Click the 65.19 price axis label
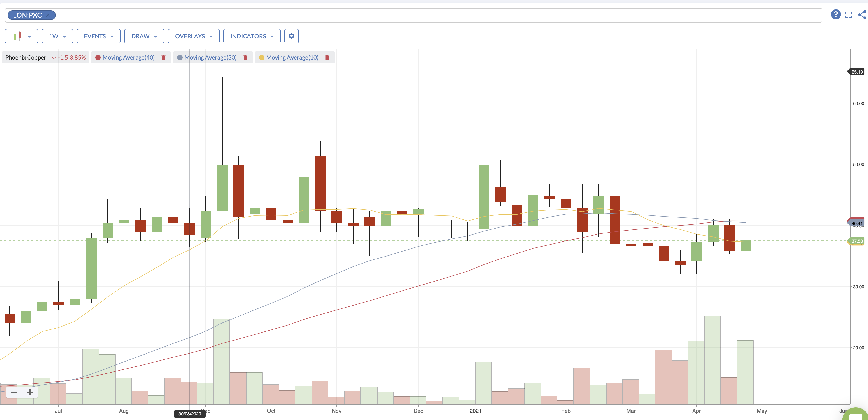Image resolution: width=868 pixels, height=420 pixels. pos(856,72)
